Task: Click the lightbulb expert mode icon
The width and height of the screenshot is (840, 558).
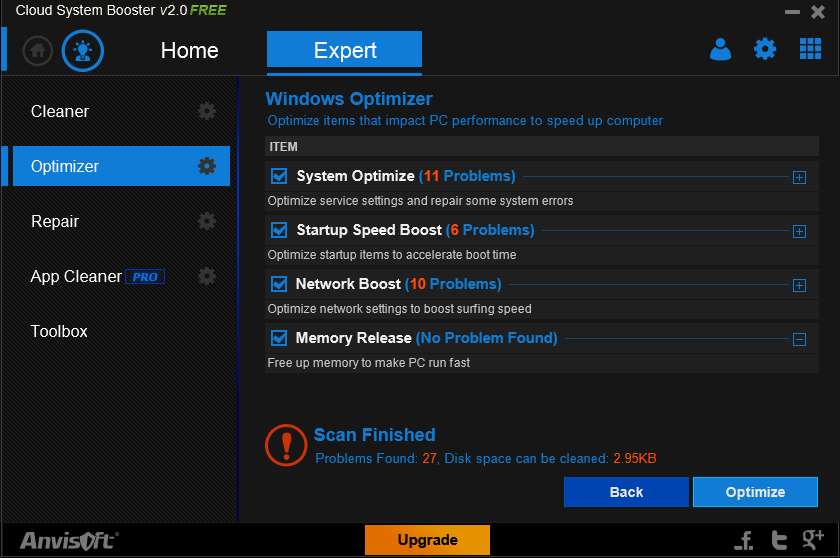Action: click(x=82, y=51)
